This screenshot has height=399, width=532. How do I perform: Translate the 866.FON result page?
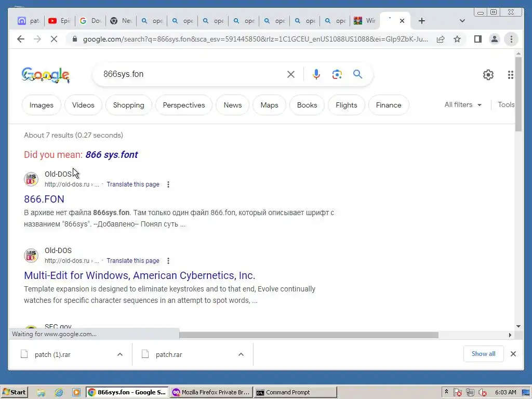tap(133, 184)
